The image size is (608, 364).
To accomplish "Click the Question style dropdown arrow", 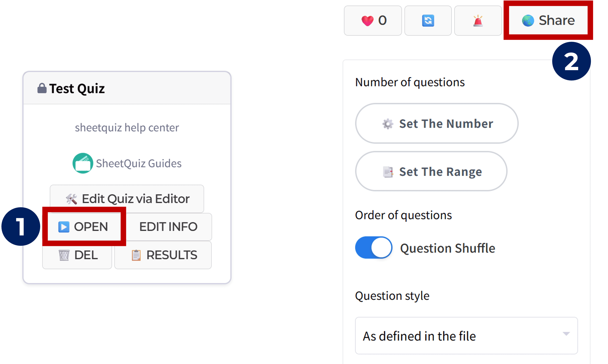I will tap(566, 334).
